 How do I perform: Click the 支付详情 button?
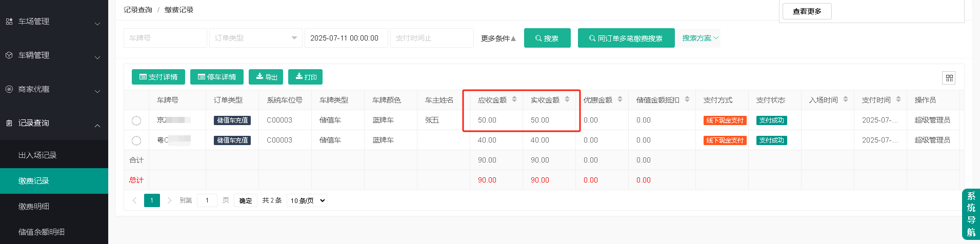pos(158,77)
